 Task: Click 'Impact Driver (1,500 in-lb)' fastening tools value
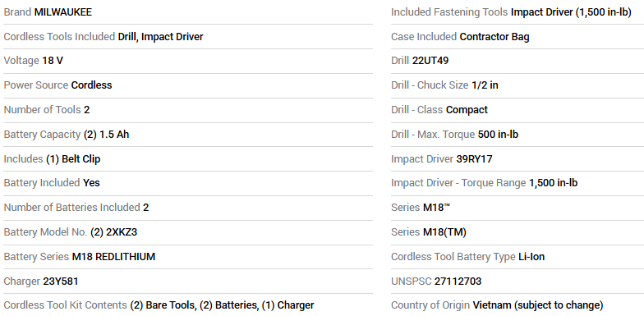(571, 13)
